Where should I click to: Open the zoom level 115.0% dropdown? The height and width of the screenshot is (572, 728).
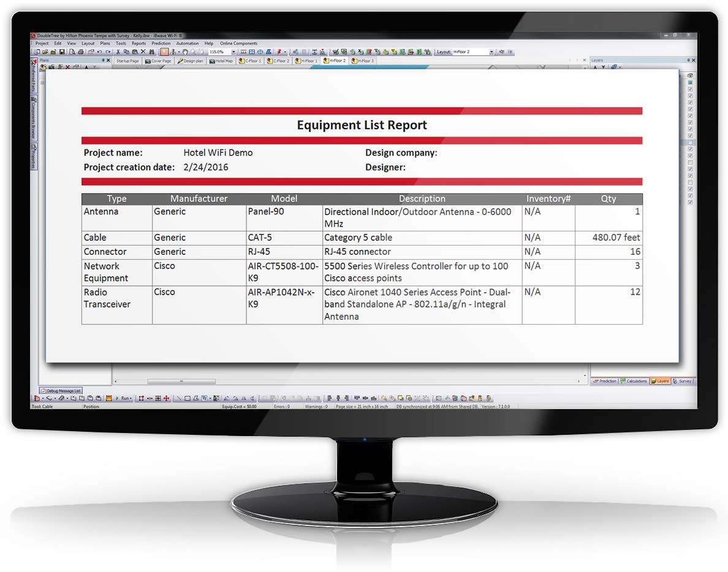pos(233,52)
